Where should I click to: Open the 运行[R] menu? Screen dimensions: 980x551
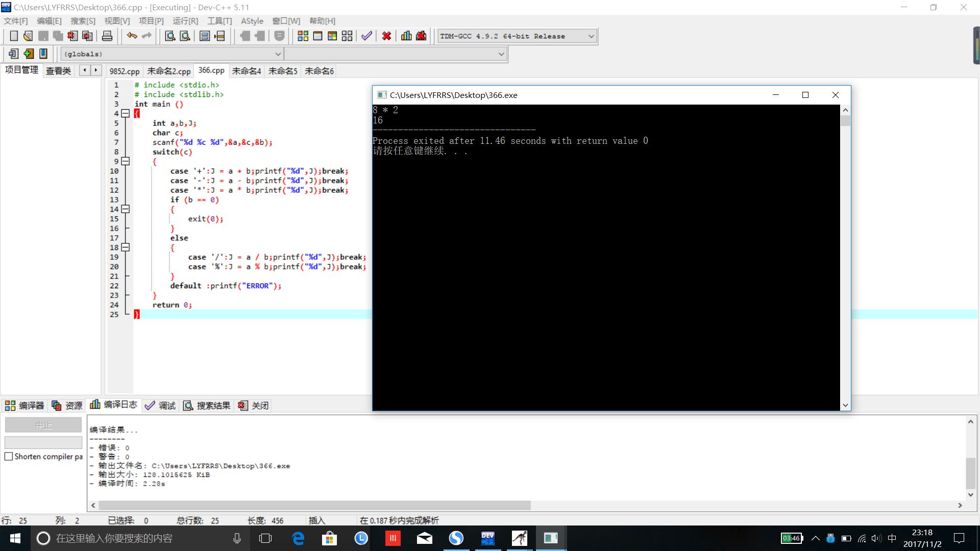[185, 21]
